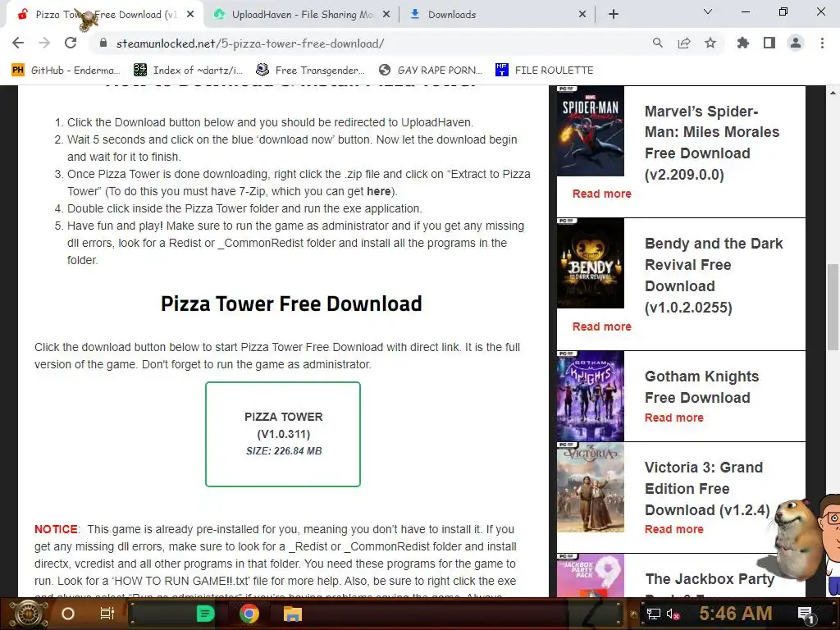Open the zoom magnifier icon in the address bar
This screenshot has width=840, height=630.
(x=657, y=43)
